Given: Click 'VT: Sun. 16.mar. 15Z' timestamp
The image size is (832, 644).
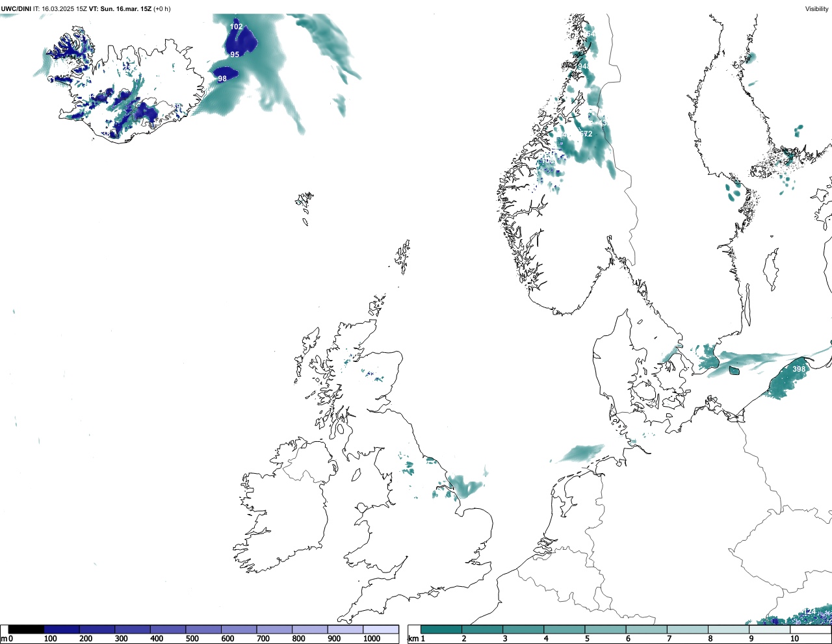Looking at the screenshot, I should pos(120,8).
